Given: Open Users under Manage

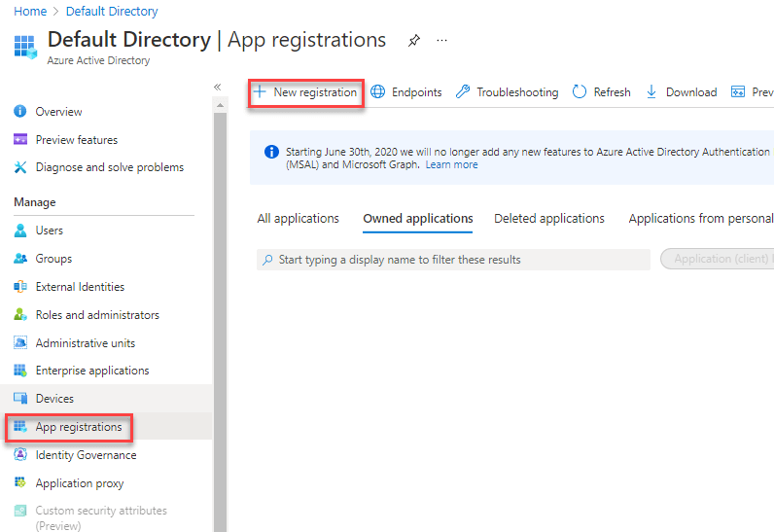Looking at the screenshot, I should click(x=50, y=231).
